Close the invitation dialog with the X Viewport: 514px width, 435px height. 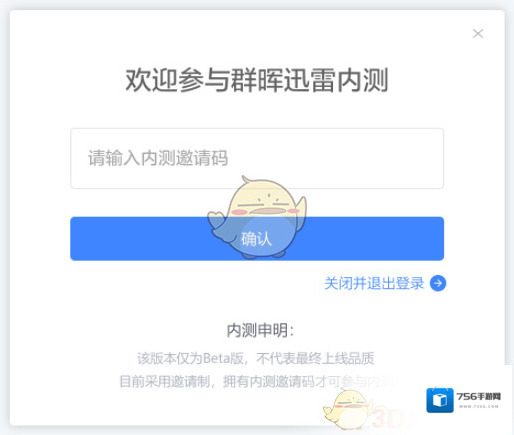[x=478, y=33]
